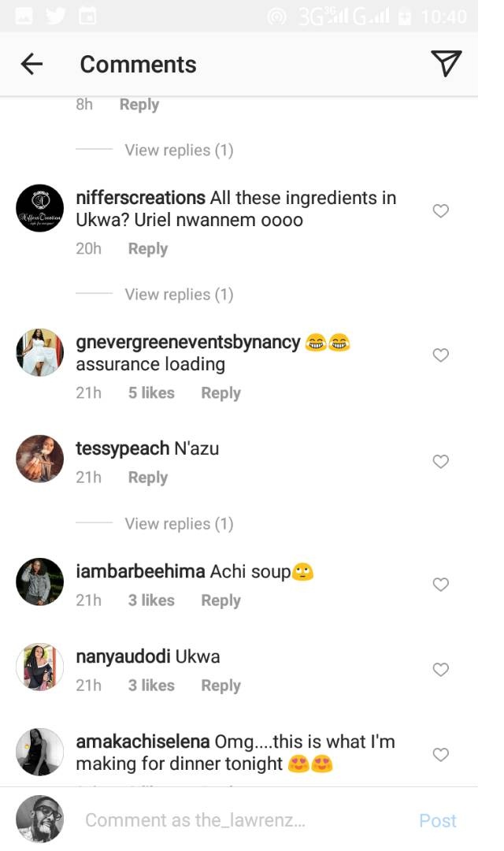
Task: Focus the comment input field
Action: (236, 820)
